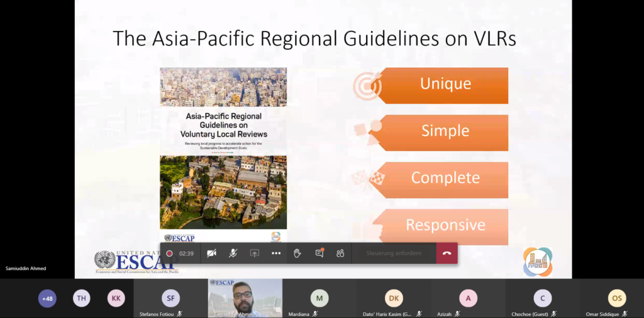The height and width of the screenshot is (318, 644).
Task: Show the participants list
Action: click(x=340, y=253)
